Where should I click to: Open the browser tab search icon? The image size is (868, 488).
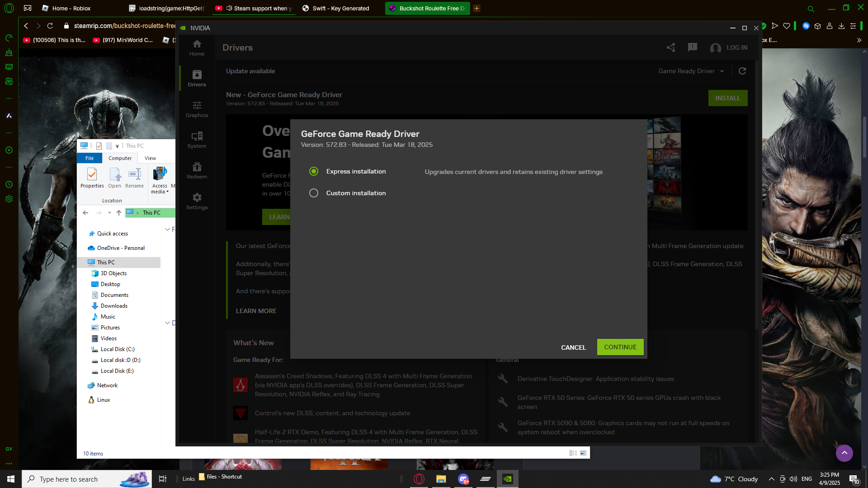tap(811, 9)
